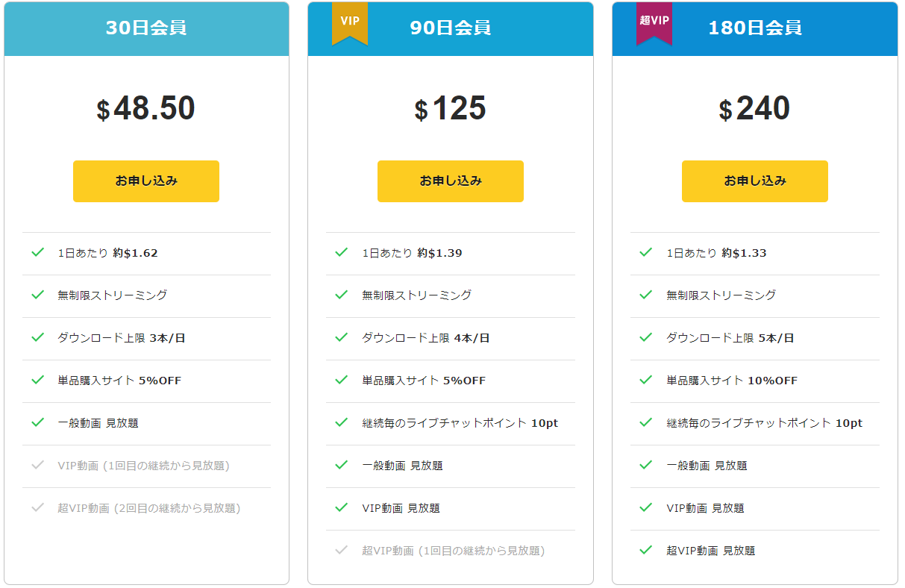Click the checkmark beside ライブチャットポイント in 180日会員
This screenshot has width=905, height=588.
pyautogui.click(x=646, y=423)
